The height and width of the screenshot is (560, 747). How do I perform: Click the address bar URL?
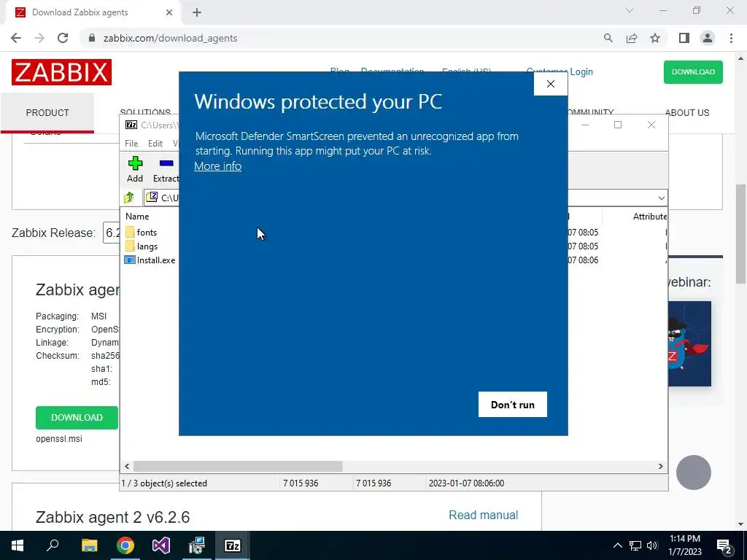click(170, 38)
